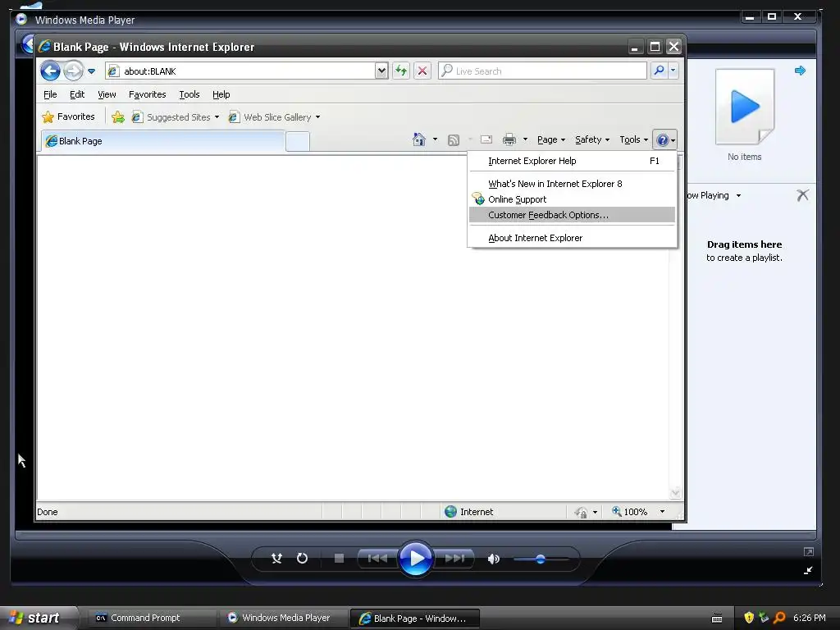This screenshot has height=630, width=840.
Task: Choose What's New in Internet Explorer 8
Action: [x=572, y=184]
